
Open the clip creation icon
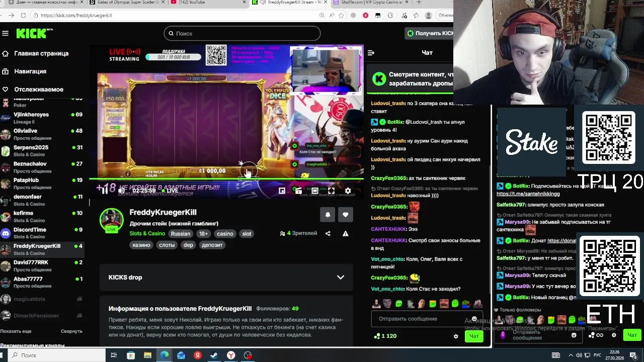coord(298,191)
